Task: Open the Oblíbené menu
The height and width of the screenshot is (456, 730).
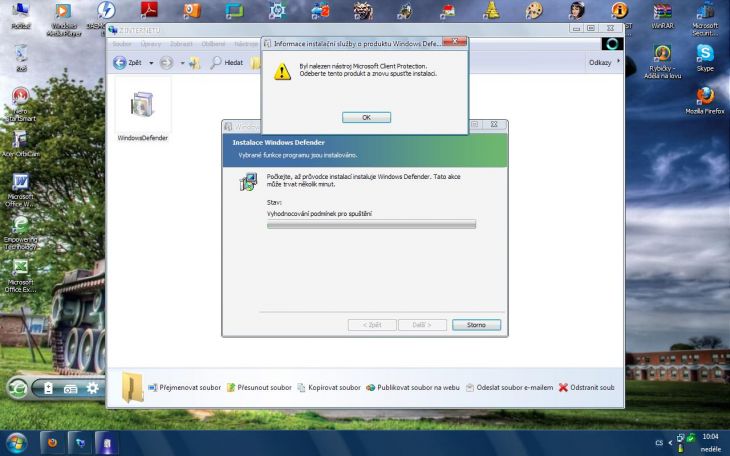Action: pos(214,44)
